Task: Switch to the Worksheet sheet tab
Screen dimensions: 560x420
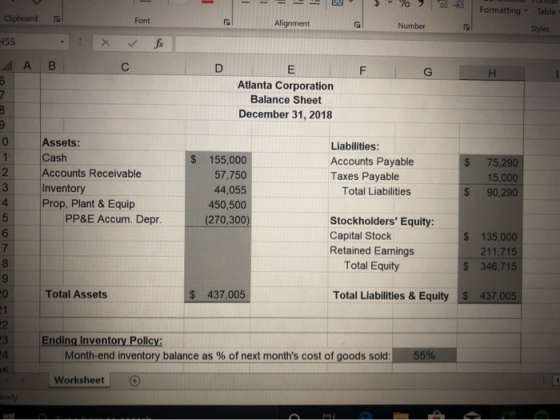Action: [x=79, y=380]
